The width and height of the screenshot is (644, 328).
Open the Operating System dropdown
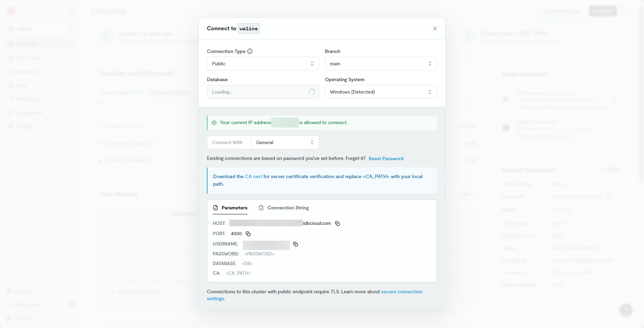380,92
